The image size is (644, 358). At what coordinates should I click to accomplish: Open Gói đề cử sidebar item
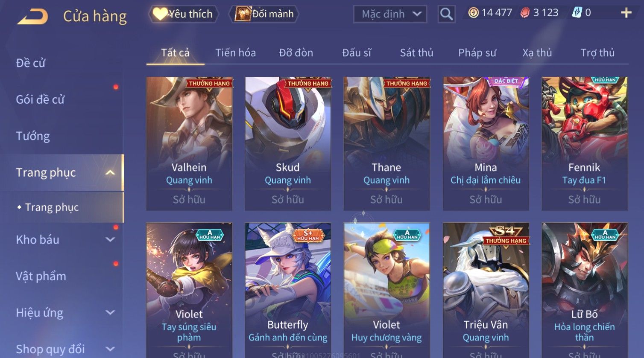tap(40, 99)
